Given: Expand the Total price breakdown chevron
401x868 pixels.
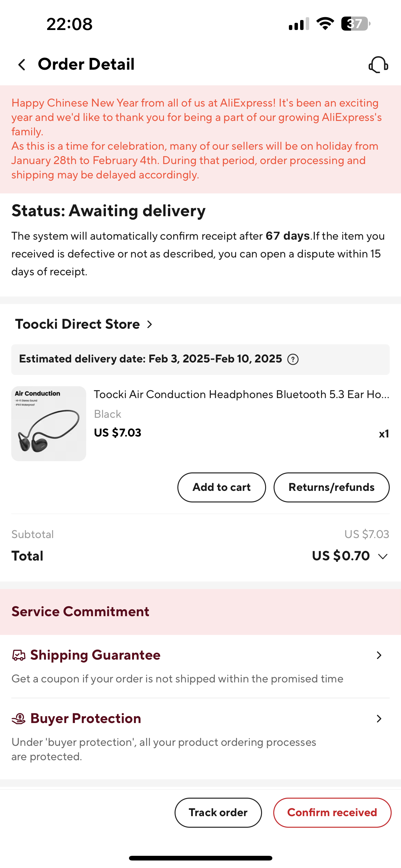Looking at the screenshot, I should 383,556.
